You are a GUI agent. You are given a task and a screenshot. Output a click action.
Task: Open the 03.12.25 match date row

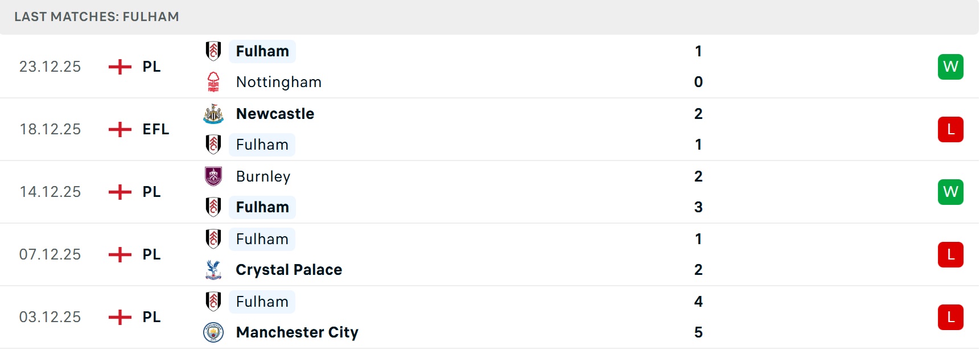tap(50, 317)
